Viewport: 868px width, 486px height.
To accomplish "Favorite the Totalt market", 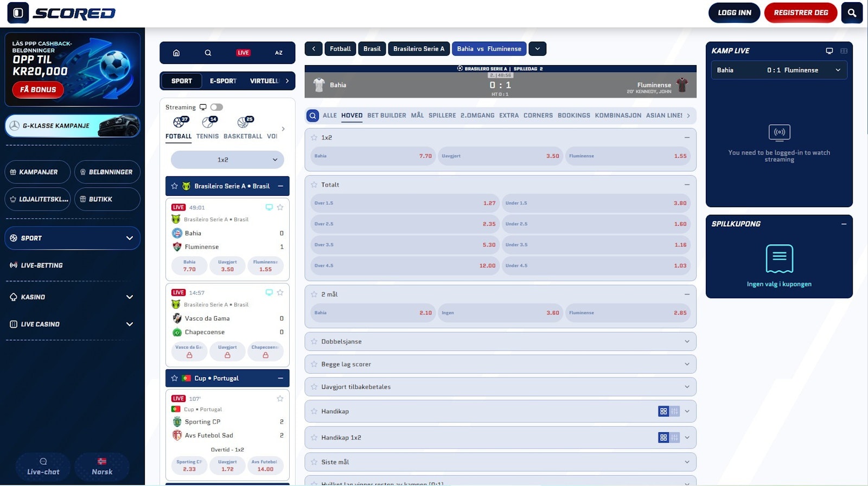I will pos(314,185).
